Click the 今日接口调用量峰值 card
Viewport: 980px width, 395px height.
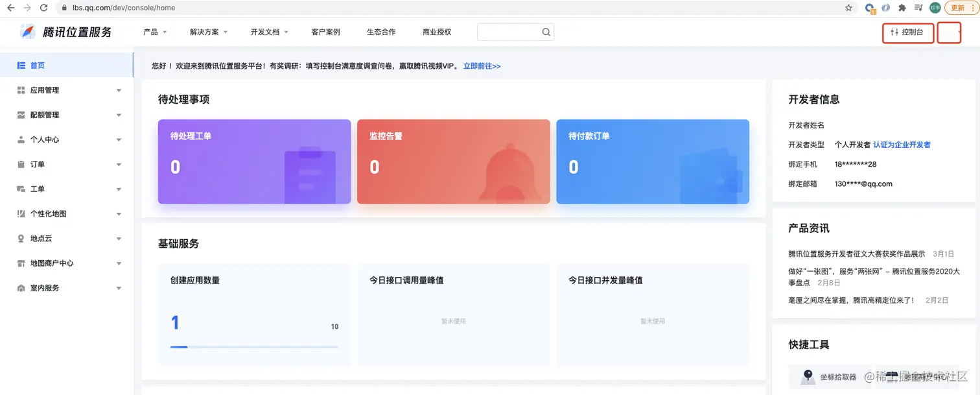(454, 315)
